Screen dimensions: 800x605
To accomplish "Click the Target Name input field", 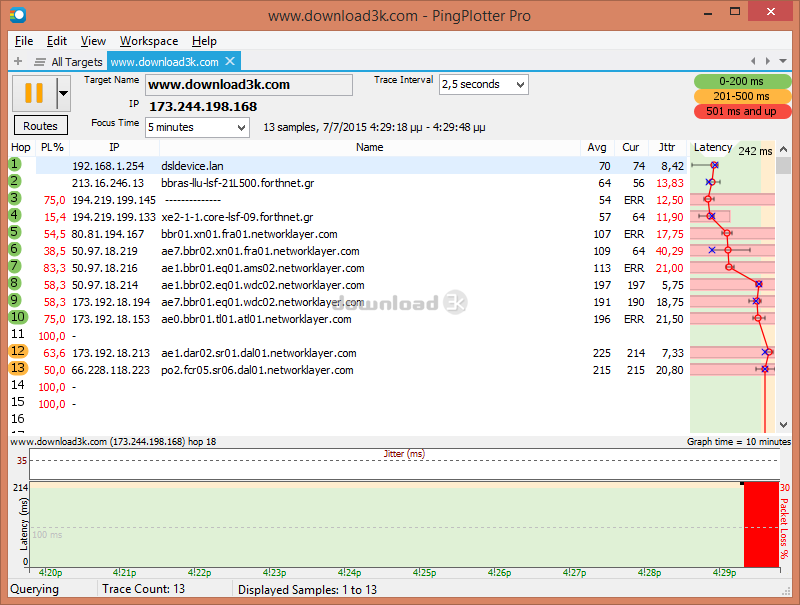I will point(249,85).
